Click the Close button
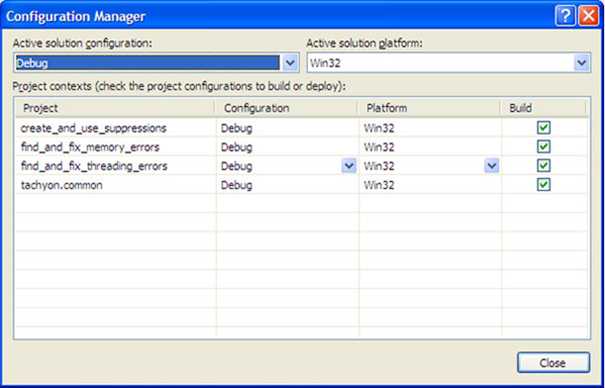This screenshot has height=388, width=605. (553, 363)
